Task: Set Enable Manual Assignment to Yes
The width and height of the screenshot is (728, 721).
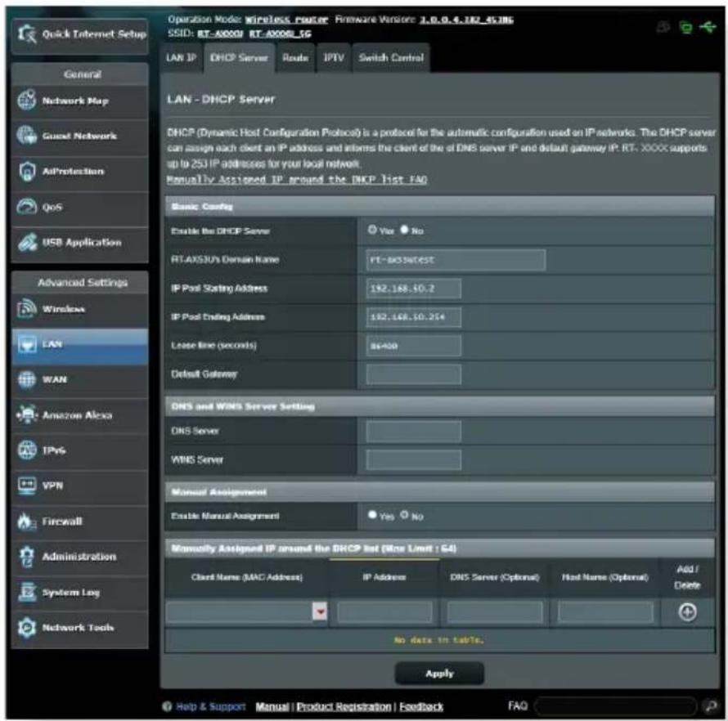Action: click(x=372, y=515)
